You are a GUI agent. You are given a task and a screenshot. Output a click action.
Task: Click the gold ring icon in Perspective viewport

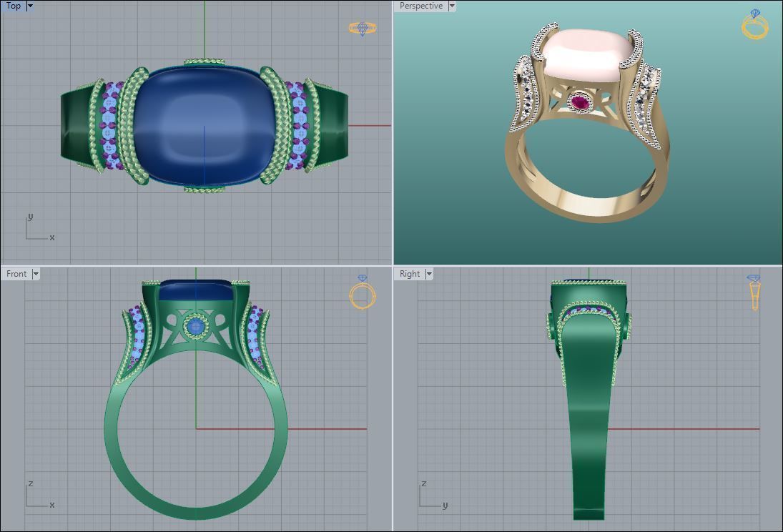tap(754, 24)
